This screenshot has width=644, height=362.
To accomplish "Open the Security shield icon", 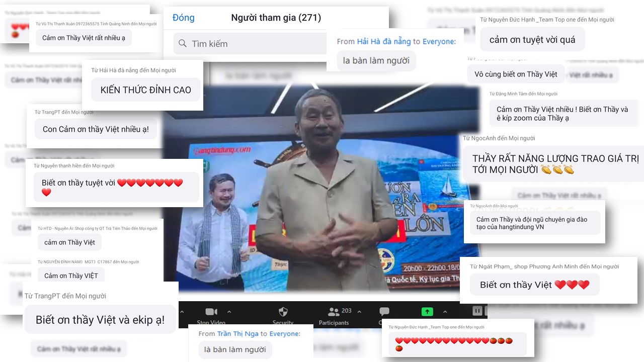I will click(283, 312).
